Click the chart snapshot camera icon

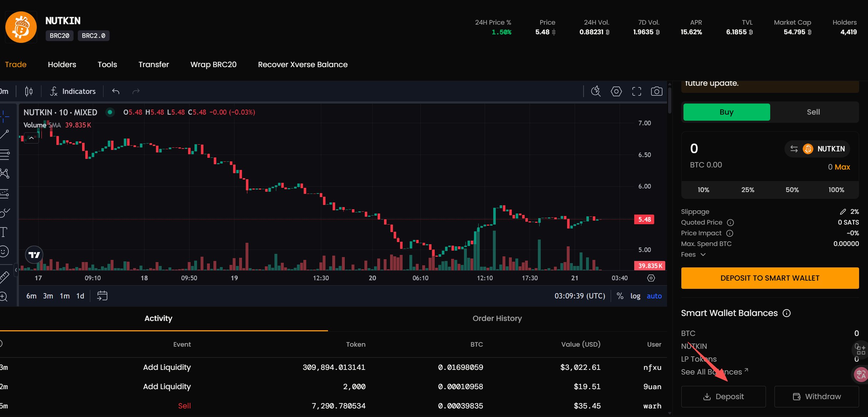tap(656, 91)
